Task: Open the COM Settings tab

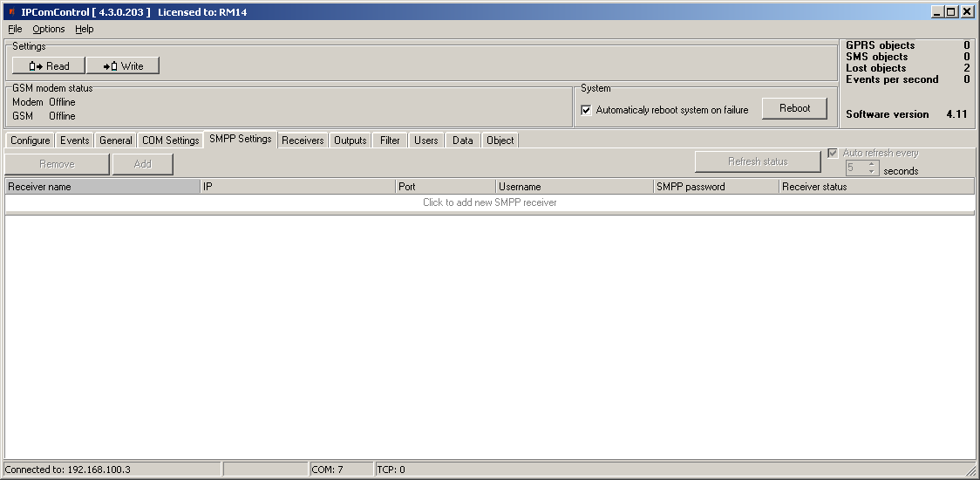Action: coord(171,141)
